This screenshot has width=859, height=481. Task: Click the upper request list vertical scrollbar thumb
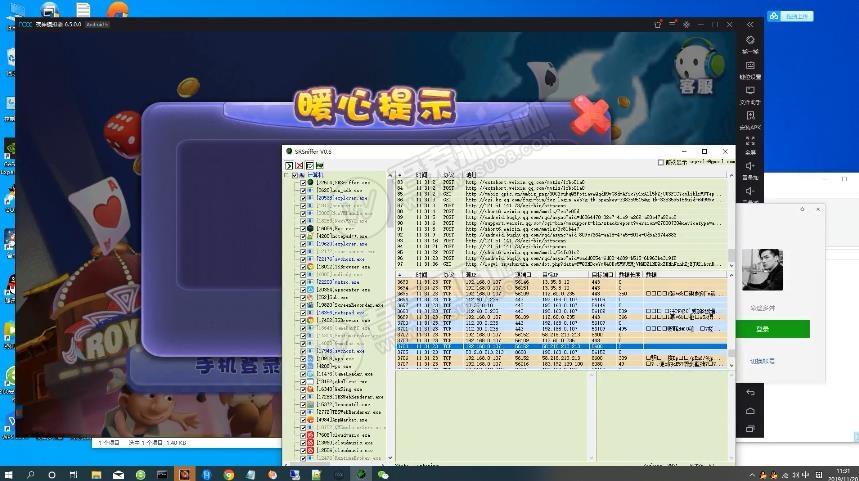click(x=731, y=255)
